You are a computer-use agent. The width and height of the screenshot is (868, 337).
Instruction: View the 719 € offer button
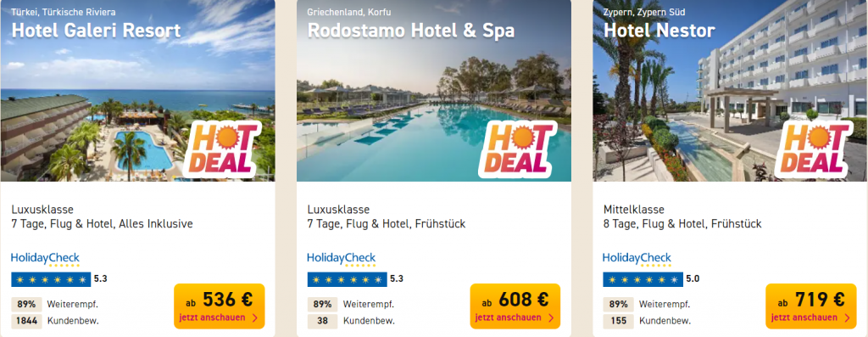point(811,306)
